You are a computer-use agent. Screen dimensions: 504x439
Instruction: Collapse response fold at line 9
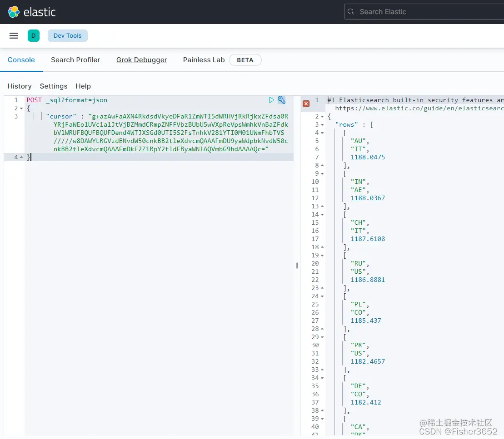pos(322,174)
